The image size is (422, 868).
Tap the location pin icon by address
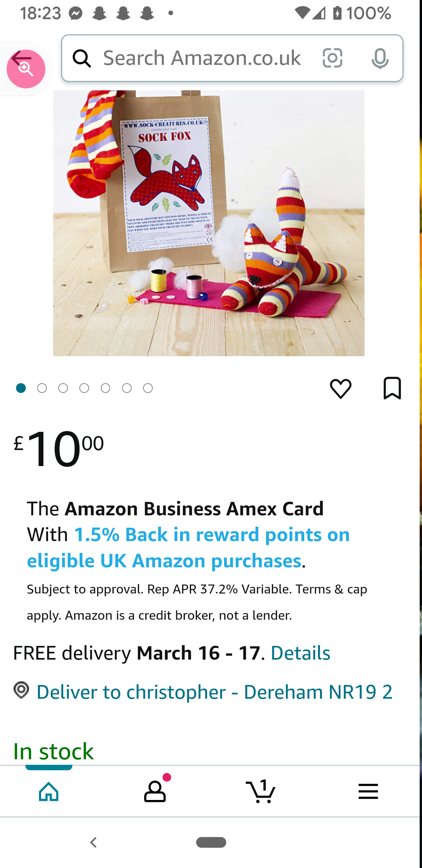click(x=21, y=690)
